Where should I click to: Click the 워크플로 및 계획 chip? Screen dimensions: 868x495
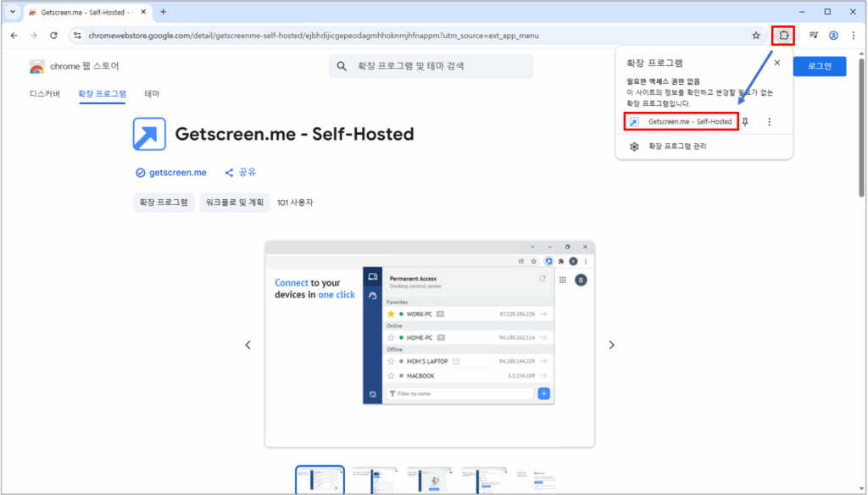(234, 203)
